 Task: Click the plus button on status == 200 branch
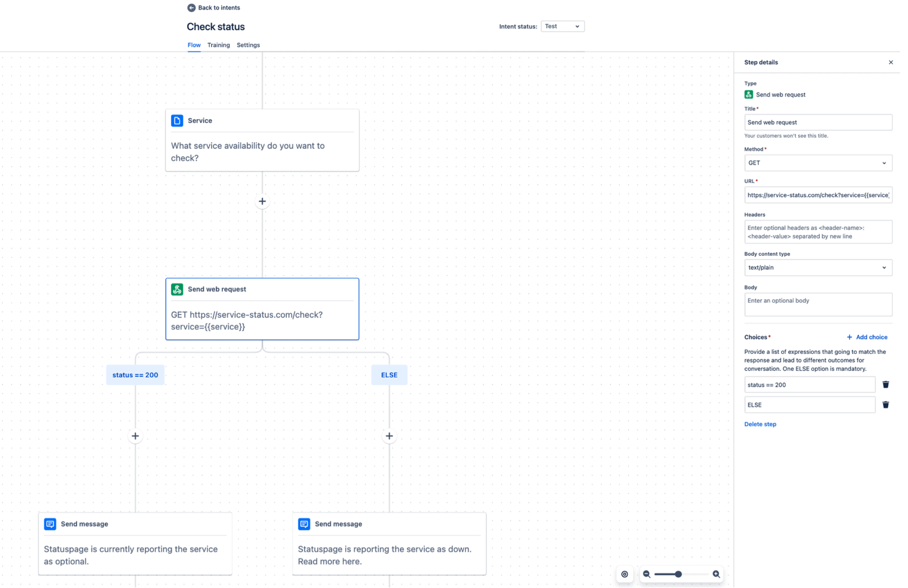(136, 436)
